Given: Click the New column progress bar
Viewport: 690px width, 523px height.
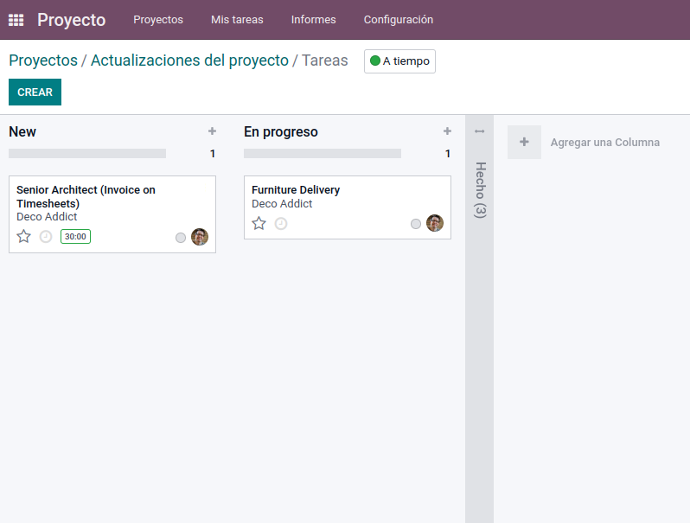Looking at the screenshot, I should coord(87,153).
